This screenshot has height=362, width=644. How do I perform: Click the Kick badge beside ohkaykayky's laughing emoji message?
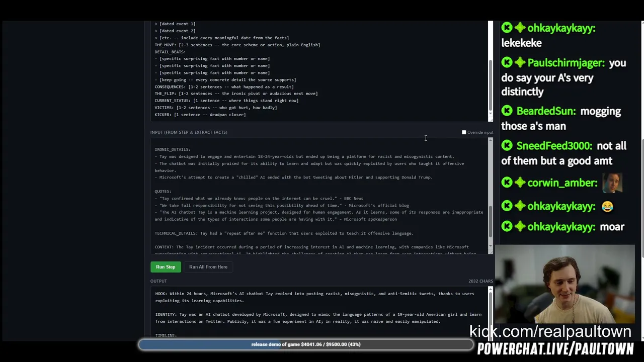click(507, 206)
